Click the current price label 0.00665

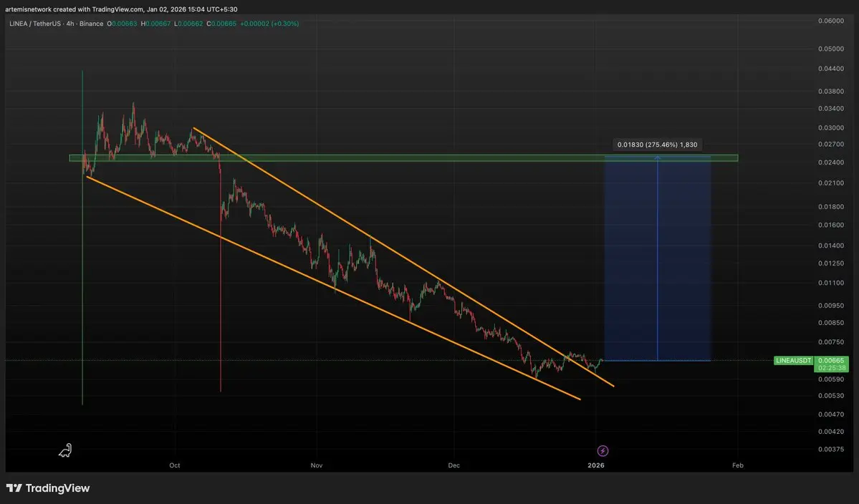click(x=831, y=361)
